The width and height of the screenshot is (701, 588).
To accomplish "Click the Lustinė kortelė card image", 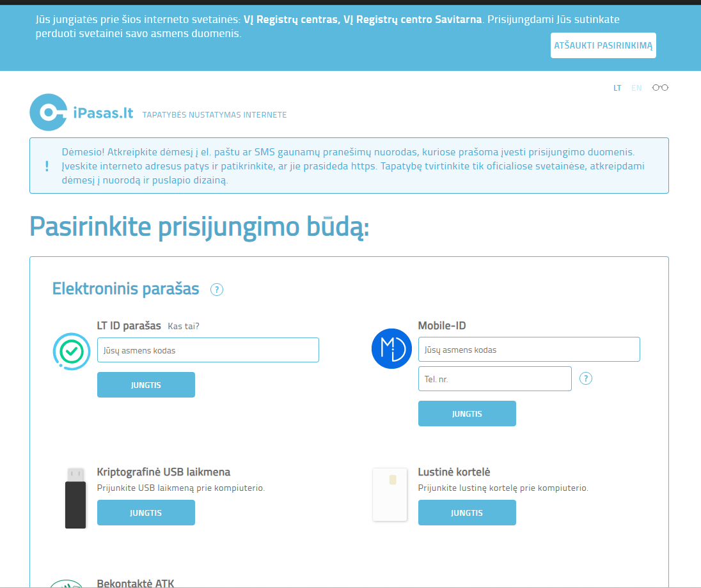I will pyautogui.click(x=390, y=495).
